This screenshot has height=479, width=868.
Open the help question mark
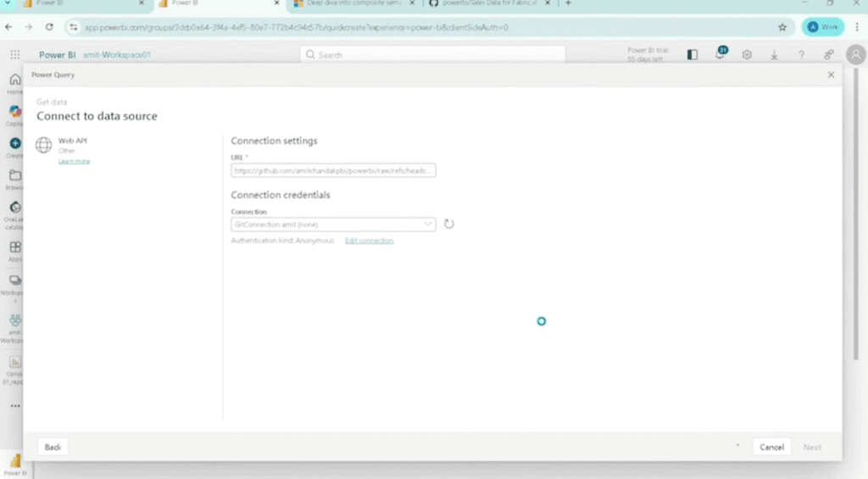point(801,54)
